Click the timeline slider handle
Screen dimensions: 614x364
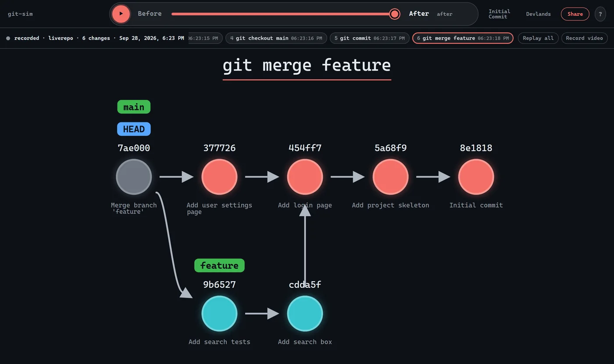pos(395,14)
